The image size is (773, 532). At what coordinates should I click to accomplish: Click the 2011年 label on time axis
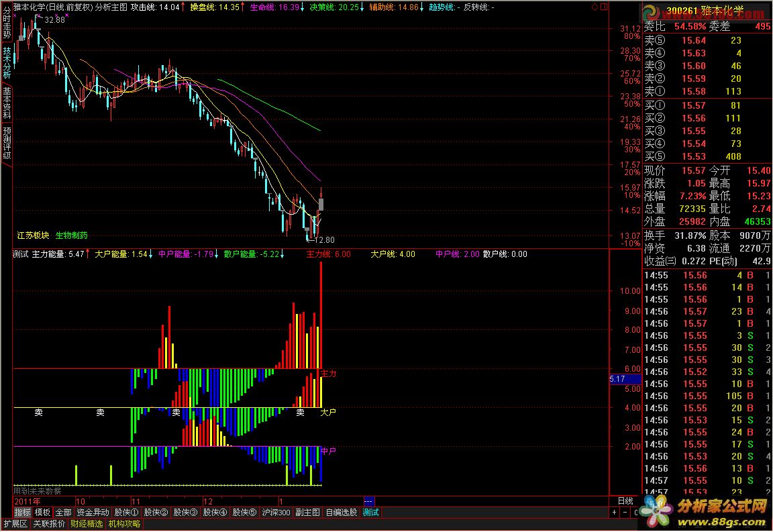point(27,501)
